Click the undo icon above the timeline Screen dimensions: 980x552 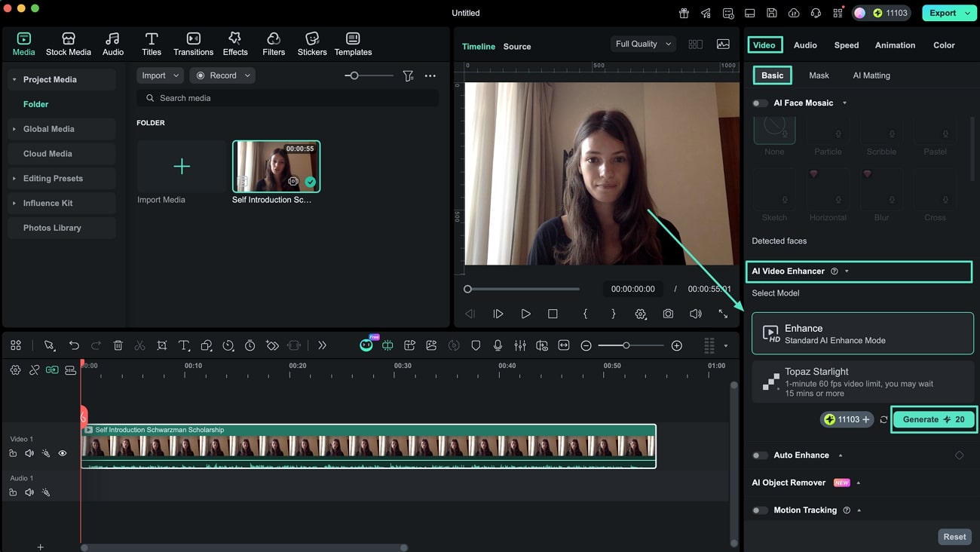click(73, 345)
